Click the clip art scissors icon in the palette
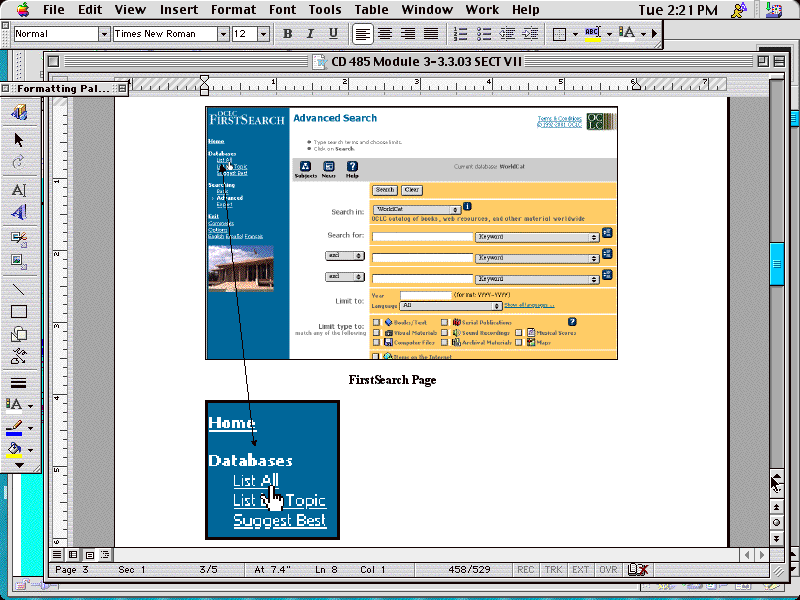This screenshot has width=800, height=600. [19, 238]
